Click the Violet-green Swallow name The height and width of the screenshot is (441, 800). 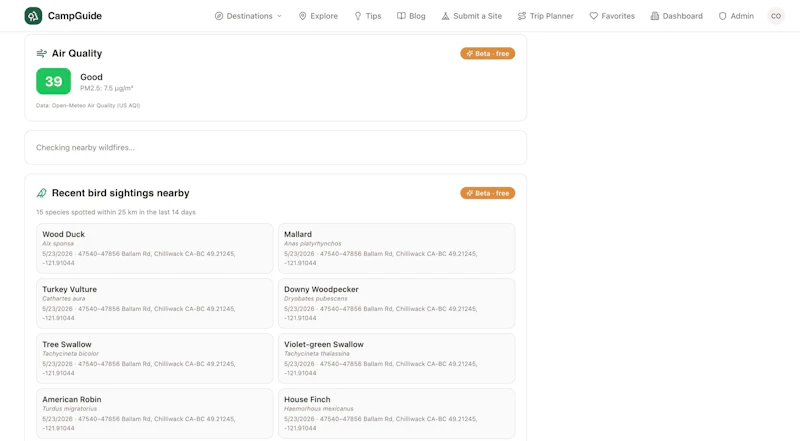tap(323, 345)
